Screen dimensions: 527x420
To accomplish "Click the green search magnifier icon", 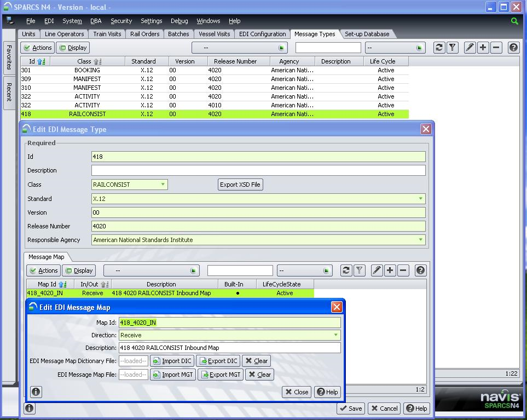I will pyautogui.click(x=514, y=21).
